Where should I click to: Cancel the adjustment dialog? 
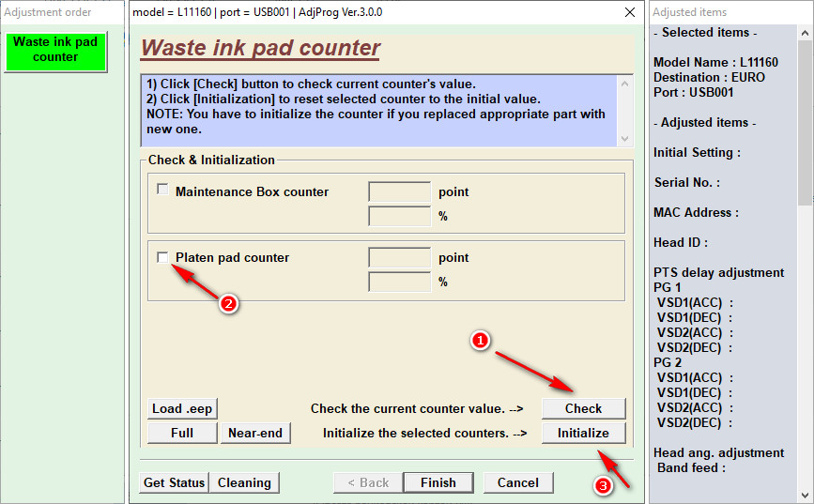pos(518,482)
